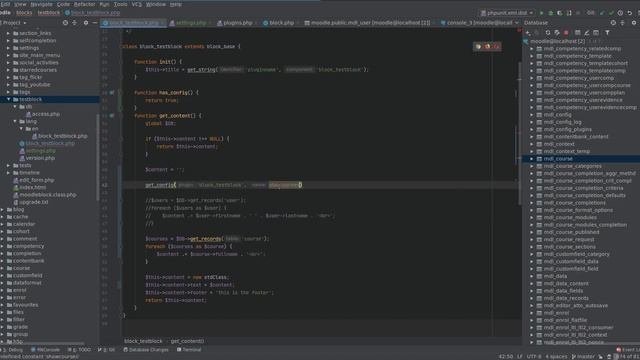Click the git branch master indicator in status bar
This screenshot has width=640, height=360.
coord(583,356)
